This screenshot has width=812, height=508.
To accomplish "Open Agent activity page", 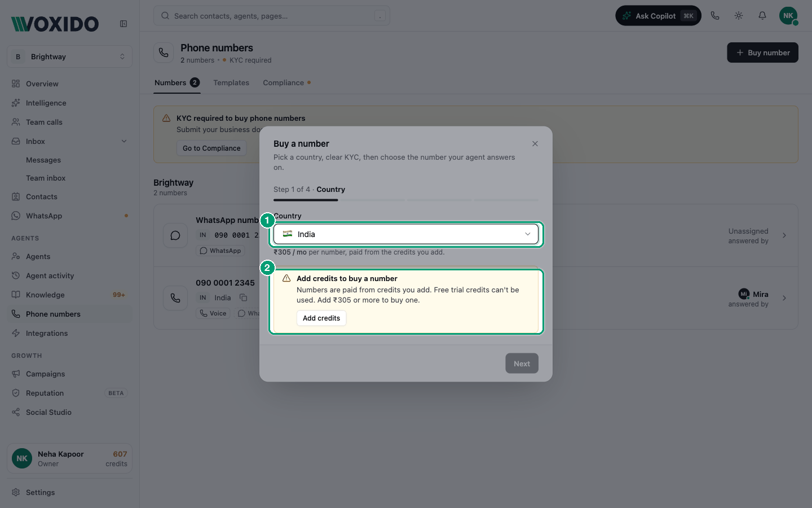I will [70, 275].
